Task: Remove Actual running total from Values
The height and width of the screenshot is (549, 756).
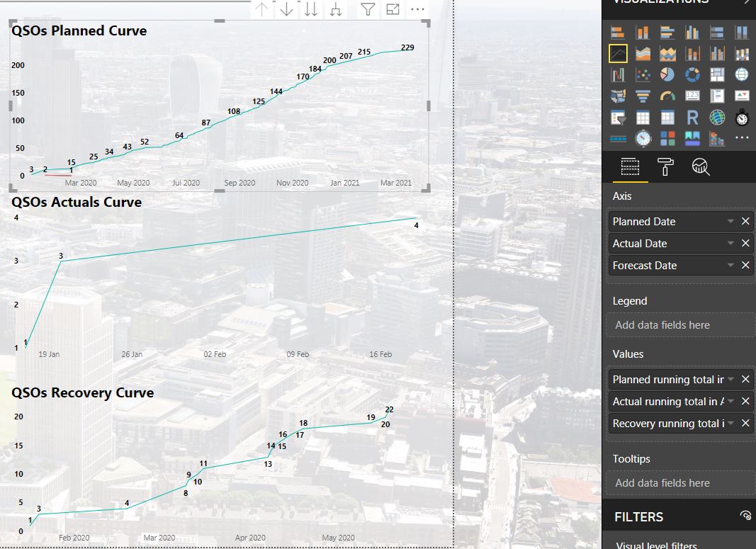Action: click(x=745, y=401)
